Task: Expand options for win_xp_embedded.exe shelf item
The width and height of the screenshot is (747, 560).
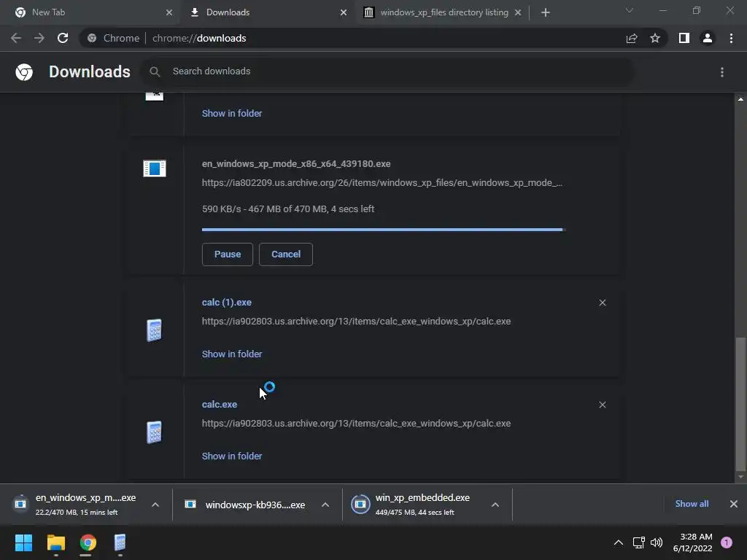Action: pyautogui.click(x=495, y=505)
